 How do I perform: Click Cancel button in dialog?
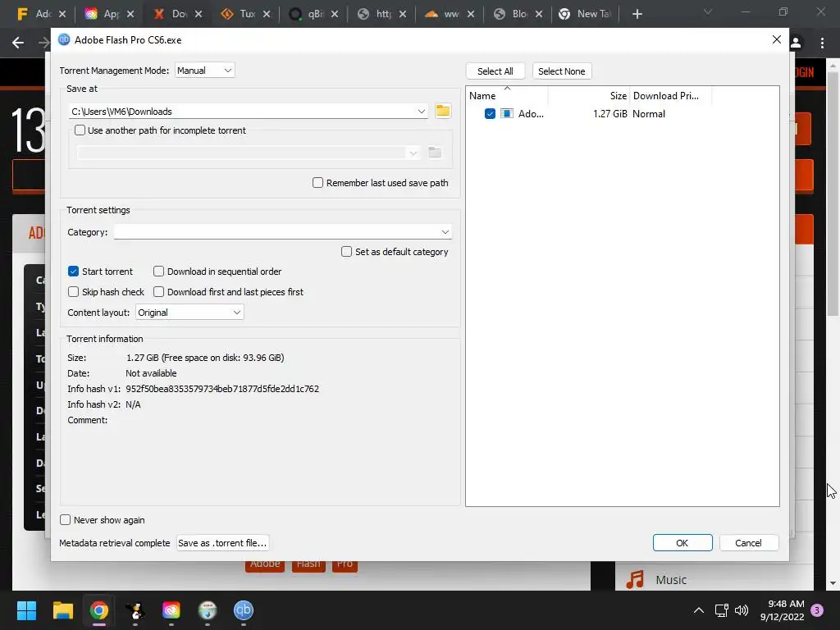748,543
